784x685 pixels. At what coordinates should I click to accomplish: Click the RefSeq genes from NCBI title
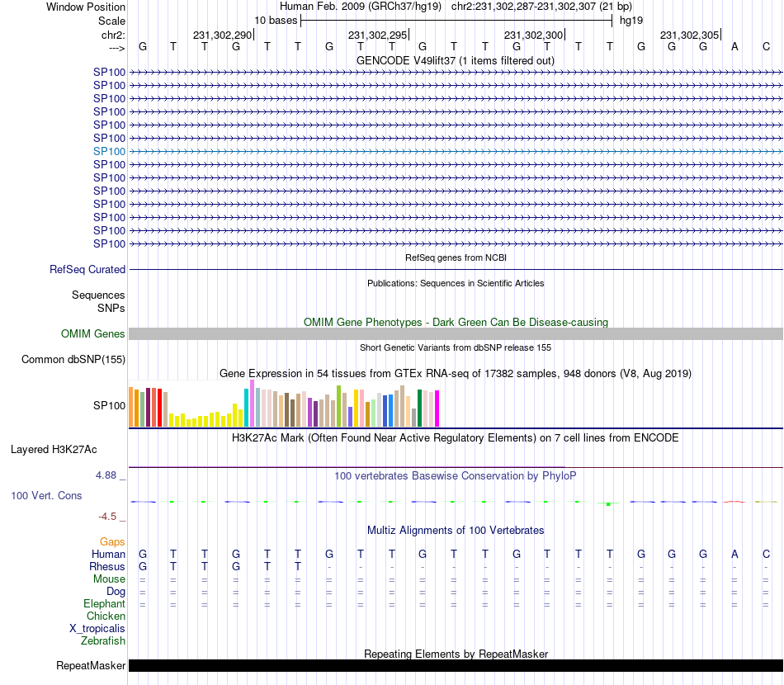click(456, 258)
